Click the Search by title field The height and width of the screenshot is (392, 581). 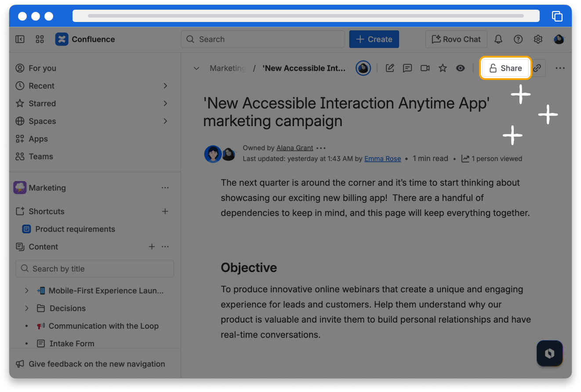[x=94, y=269]
